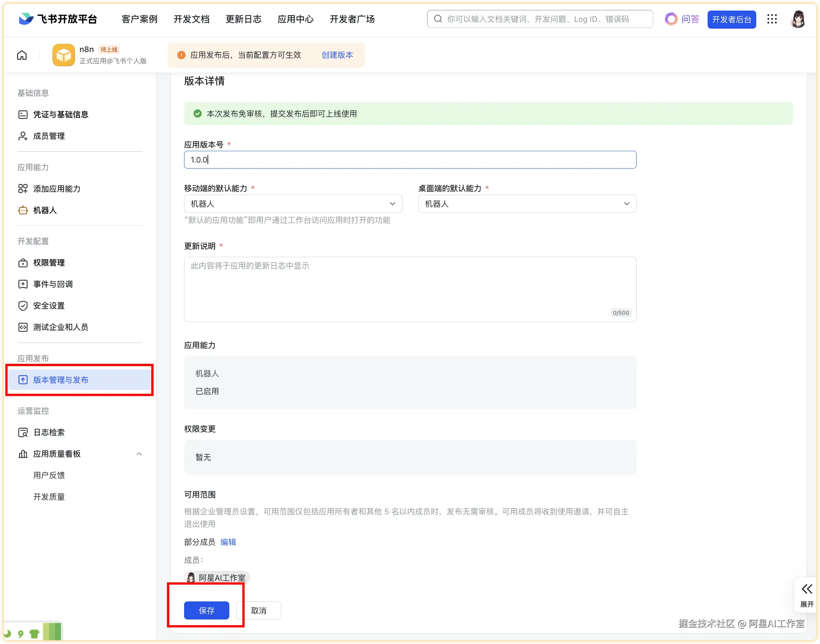Open 桌面端的默认能力 dropdown

(527, 204)
